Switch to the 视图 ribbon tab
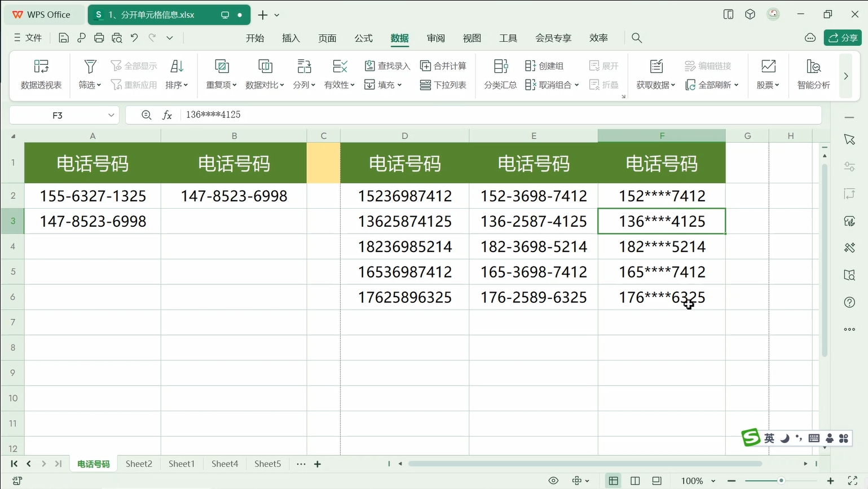 click(x=472, y=38)
